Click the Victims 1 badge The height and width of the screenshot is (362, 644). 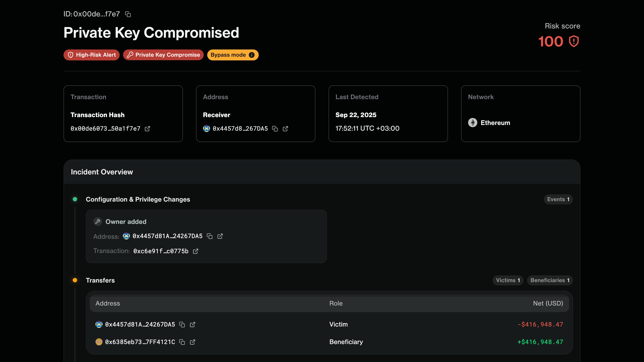pos(508,280)
